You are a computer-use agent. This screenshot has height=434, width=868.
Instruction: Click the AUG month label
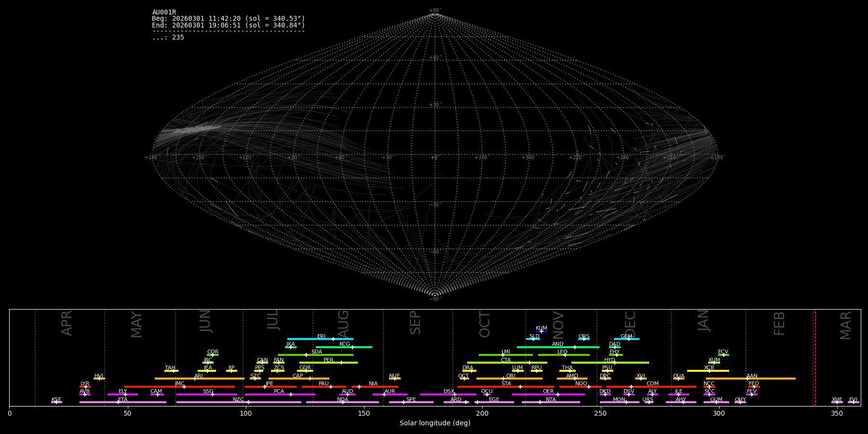pos(343,324)
